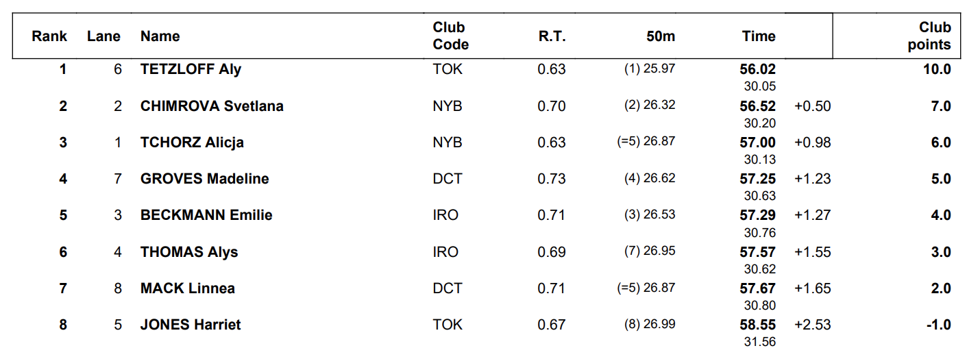Click JONES Harriet's name
The width and height of the screenshot is (980, 359).
click(x=191, y=325)
